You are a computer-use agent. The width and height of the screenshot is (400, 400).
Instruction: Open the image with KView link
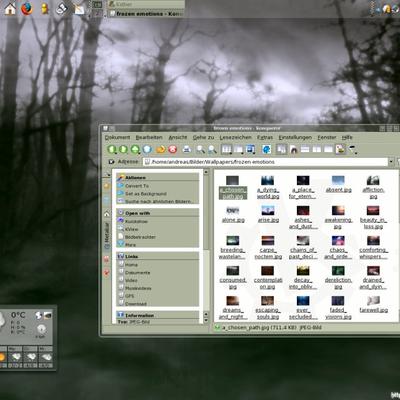click(131, 229)
